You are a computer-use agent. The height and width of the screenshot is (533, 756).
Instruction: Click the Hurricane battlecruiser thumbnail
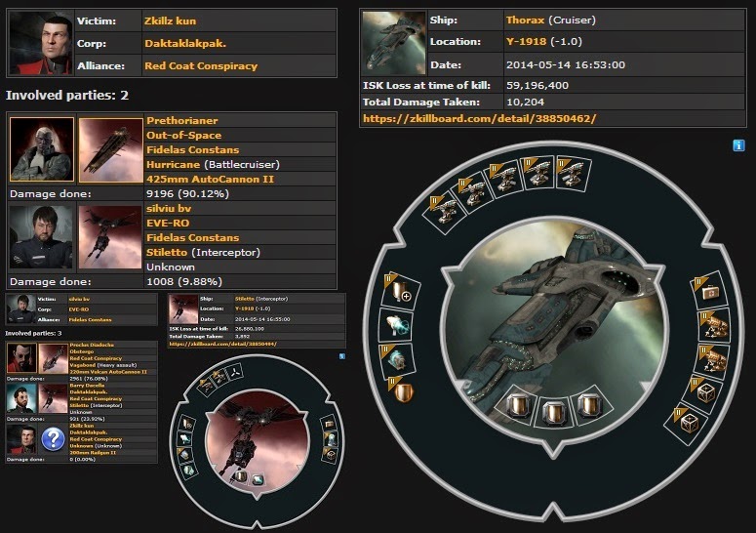[x=111, y=150]
